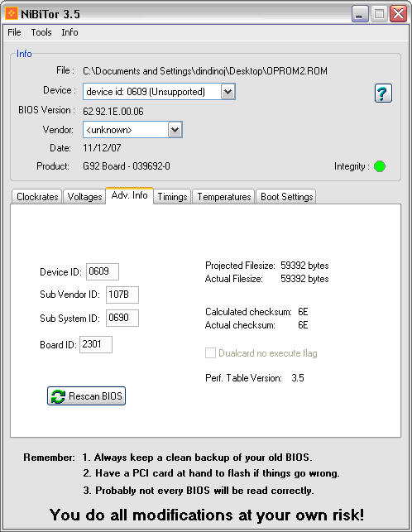Open the Info menu
412x532 pixels.
tap(69, 32)
